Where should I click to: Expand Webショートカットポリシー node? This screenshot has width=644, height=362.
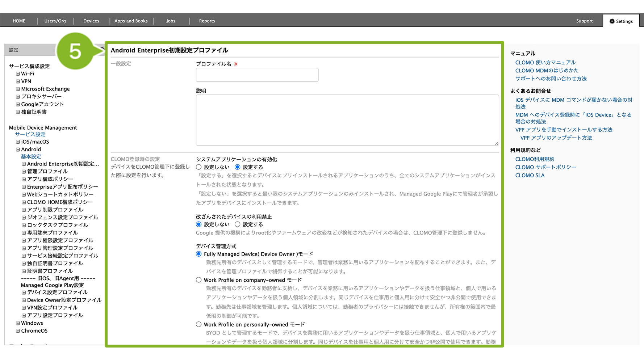pos(24,195)
